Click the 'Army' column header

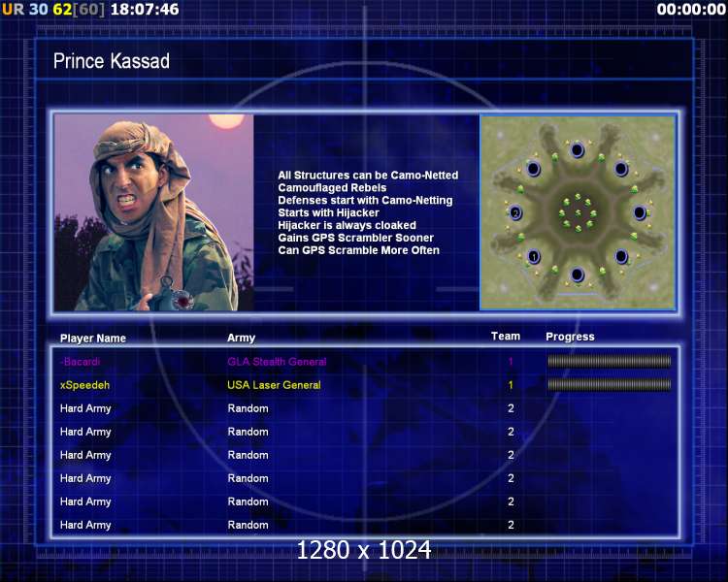[x=241, y=338]
